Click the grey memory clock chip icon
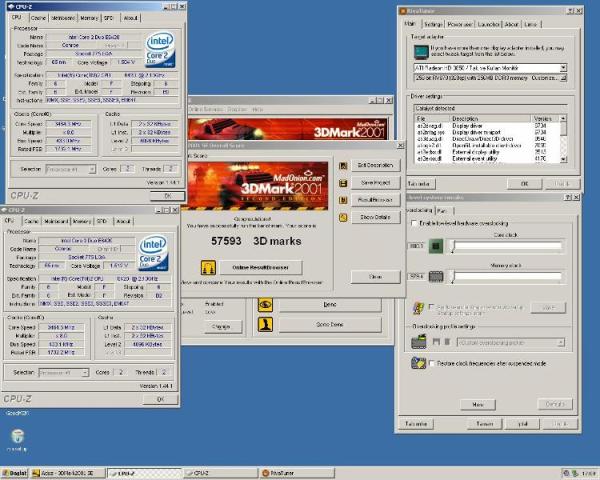600x480 pixels. point(435,276)
